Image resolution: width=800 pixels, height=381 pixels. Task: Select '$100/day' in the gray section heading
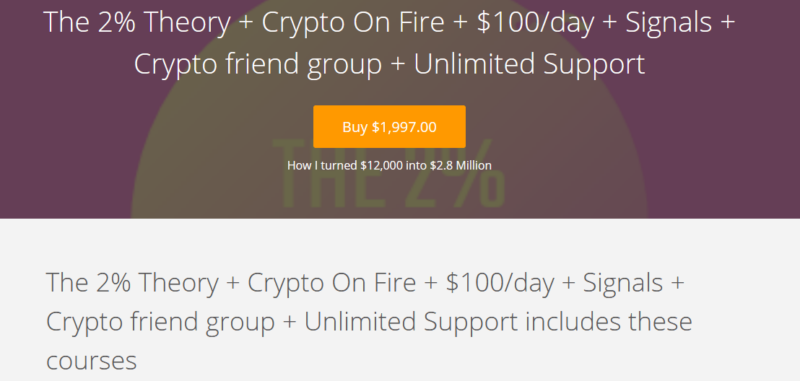point(500,283)
